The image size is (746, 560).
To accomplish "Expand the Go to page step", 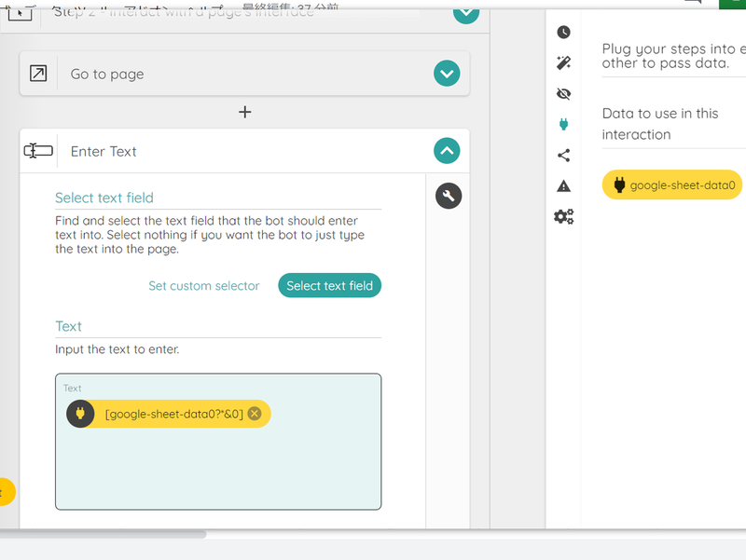I will click(x=447, y=74).
